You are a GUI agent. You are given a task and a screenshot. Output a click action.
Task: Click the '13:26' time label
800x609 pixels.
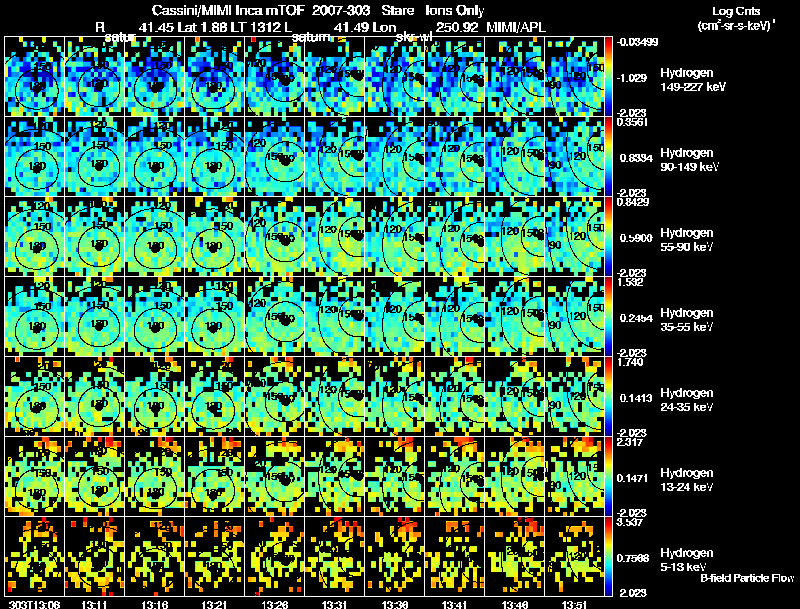click(x=274, y=604)
